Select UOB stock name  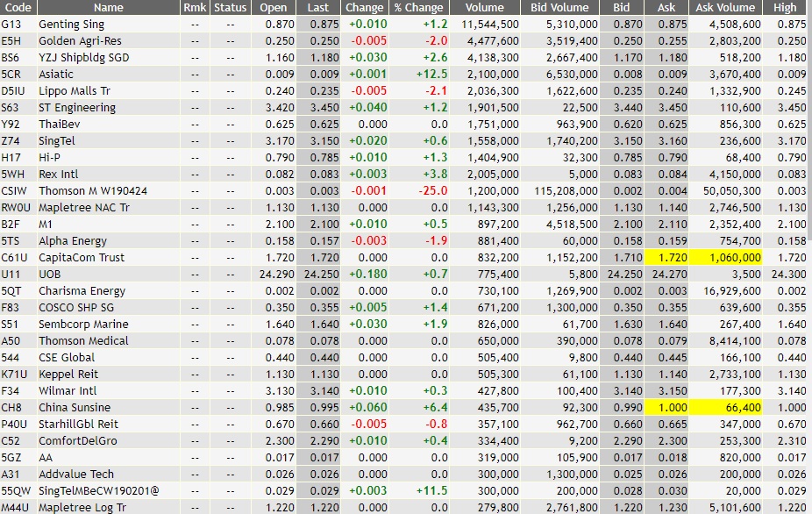(50, 274)
